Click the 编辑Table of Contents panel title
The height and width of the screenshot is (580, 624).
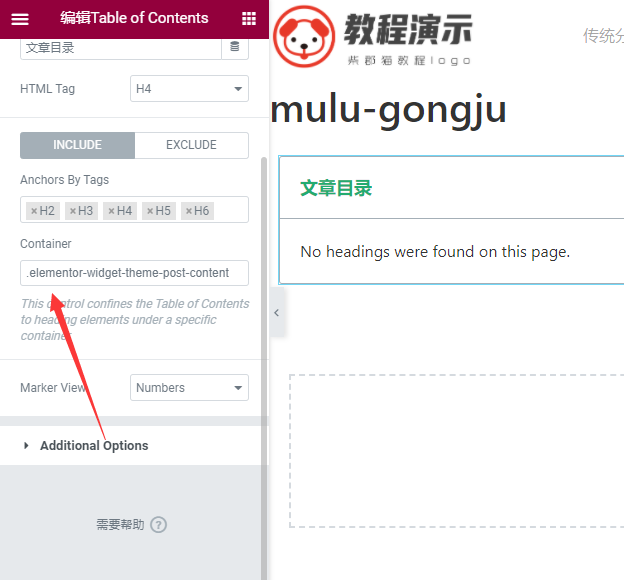pos(134,18)
